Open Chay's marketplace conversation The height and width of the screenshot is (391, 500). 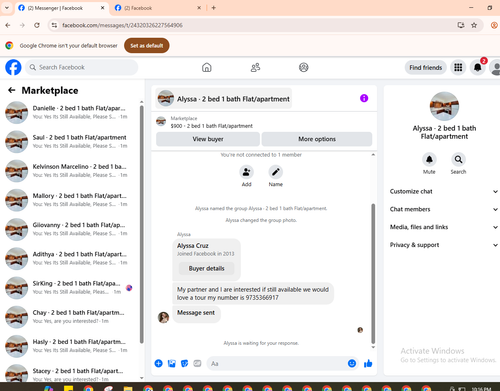(70, 317)
